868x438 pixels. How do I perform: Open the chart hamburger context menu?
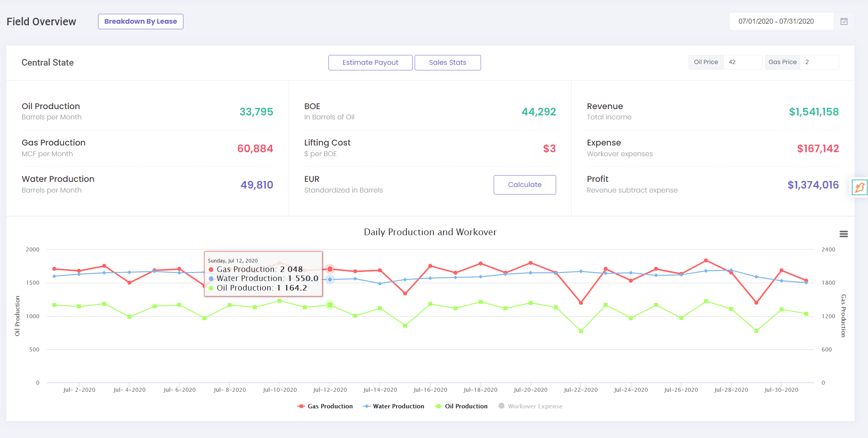coord(843,234)
